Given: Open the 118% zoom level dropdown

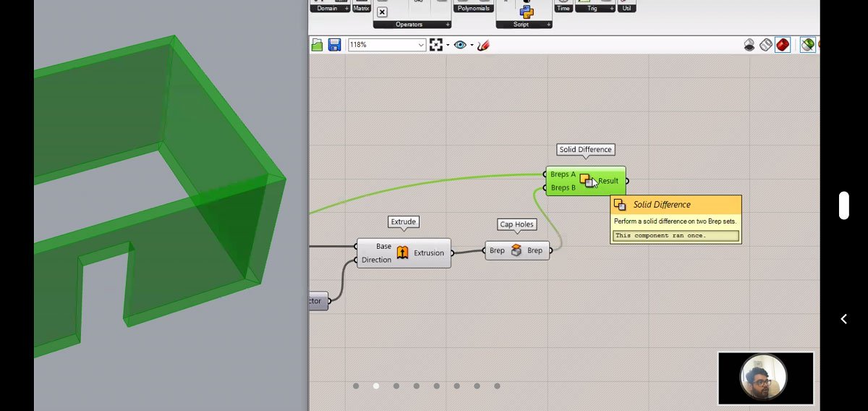Looking at the screenshot, I should pyautogui.click(x=421, y=45).
